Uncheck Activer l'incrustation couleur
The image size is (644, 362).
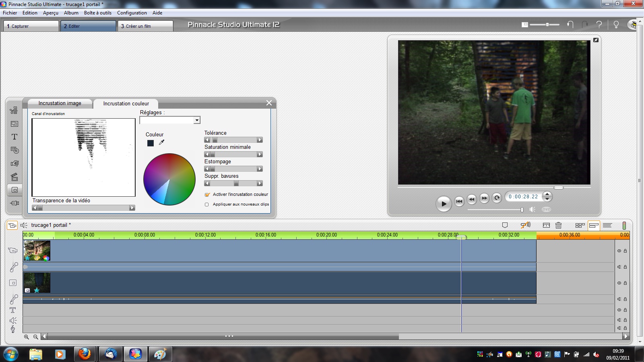pyautogui.click(x=207, y=195)
